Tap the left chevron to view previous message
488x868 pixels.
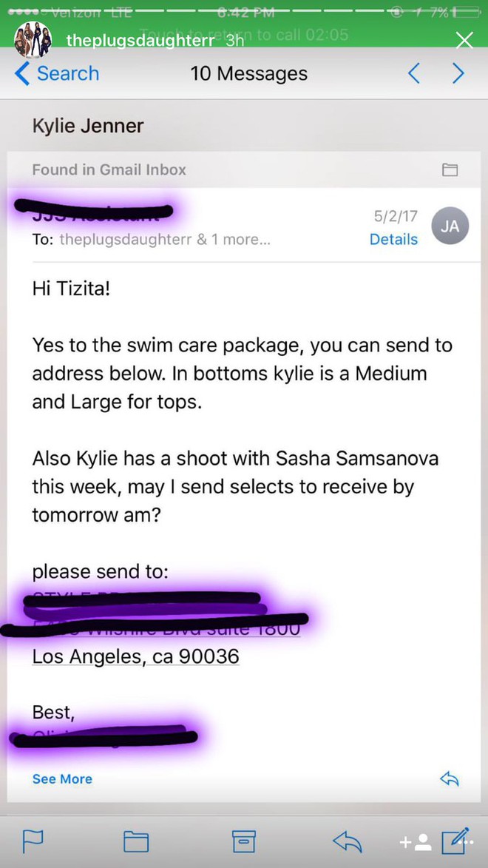point(414,73)
